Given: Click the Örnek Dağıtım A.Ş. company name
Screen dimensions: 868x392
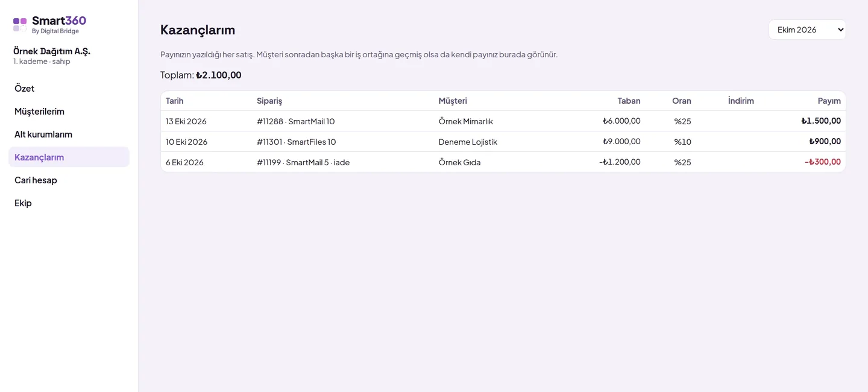Looking at the screenshot, I should click(52, 51).
